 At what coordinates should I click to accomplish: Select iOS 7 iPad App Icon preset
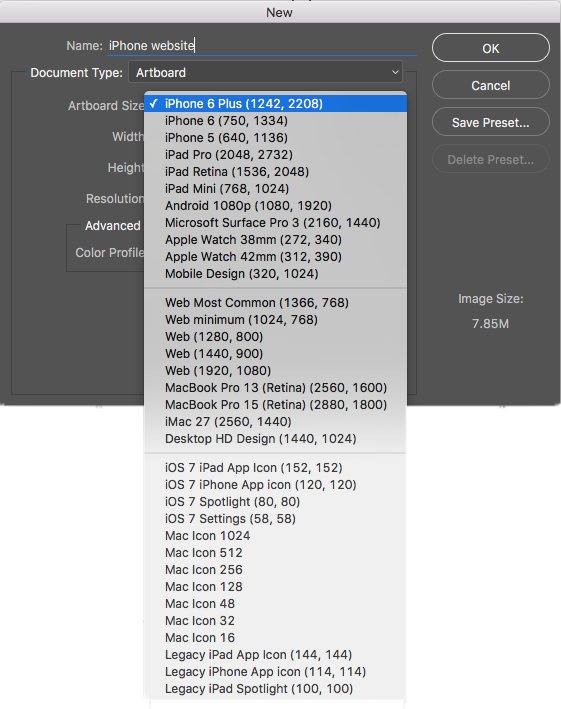tap(275, 468)
